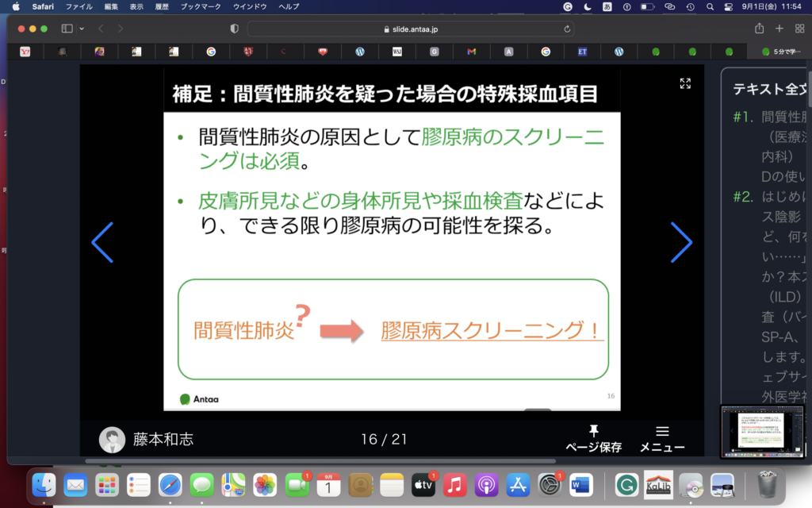Toggle Do Not Disturb moon icon
The width and height of the screenshot is (812, 508).
tap(588, 6)
